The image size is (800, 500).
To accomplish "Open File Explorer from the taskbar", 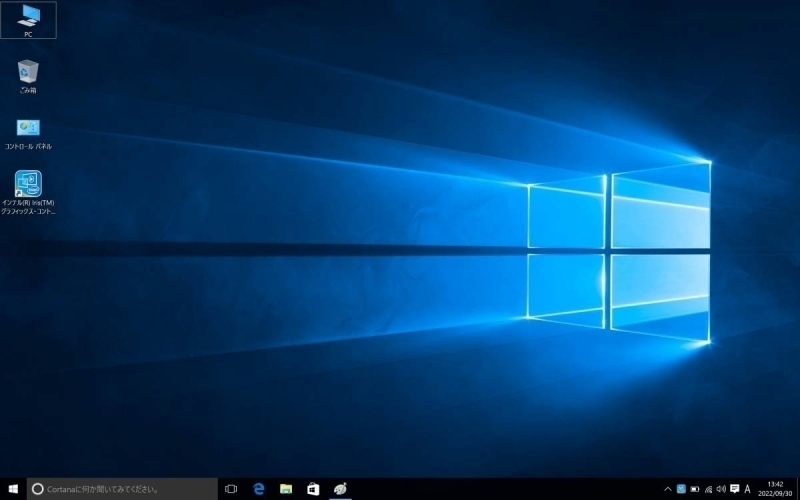I will point(286,489).
